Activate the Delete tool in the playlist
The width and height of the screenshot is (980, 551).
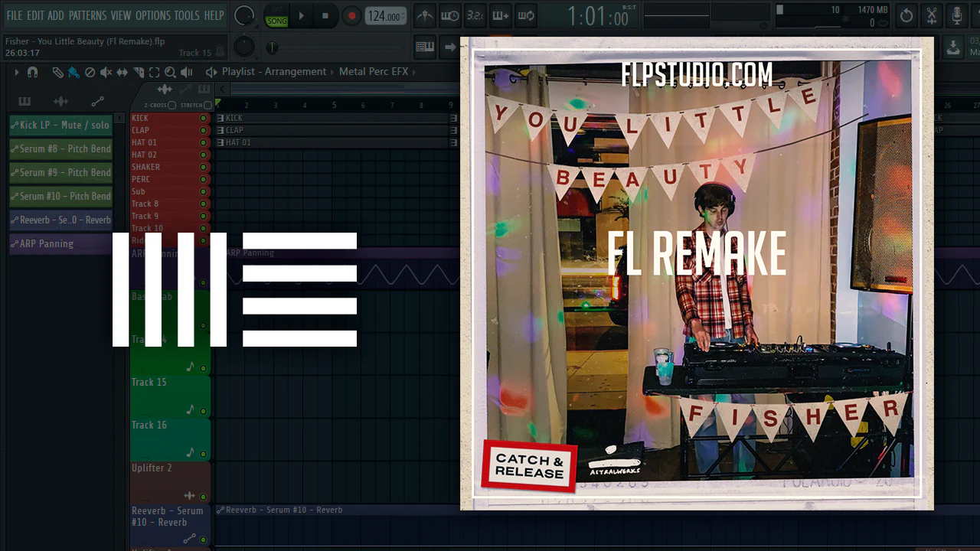pos(90,71)
